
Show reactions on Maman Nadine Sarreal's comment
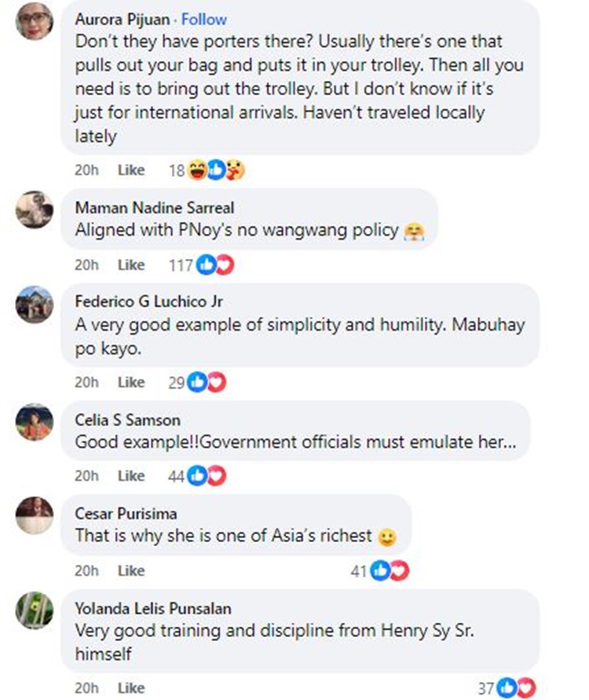coord(215,265)
